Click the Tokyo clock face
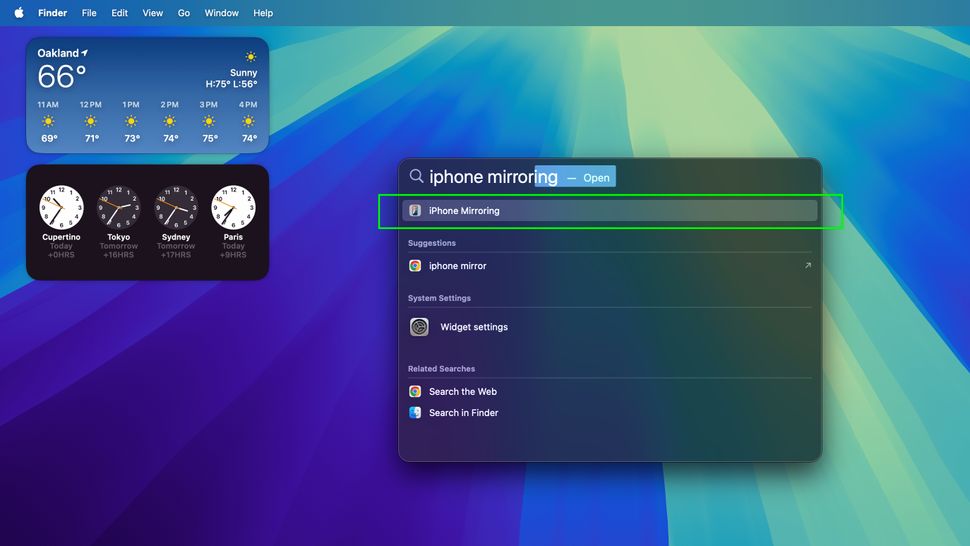970x546 pixels. click(119, 207)
